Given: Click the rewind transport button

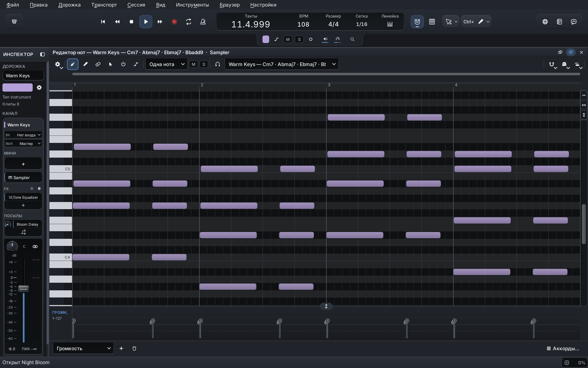Looking at the screenshot, I should click(x=117, y=22).
